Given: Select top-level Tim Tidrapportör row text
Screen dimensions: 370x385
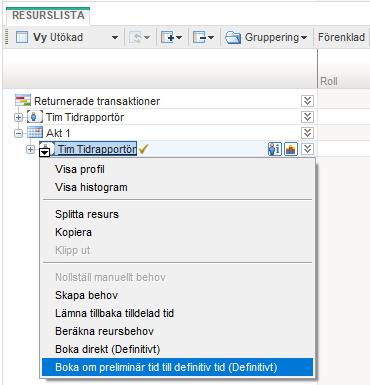Looking at the screenshot, I should [85, 117].
